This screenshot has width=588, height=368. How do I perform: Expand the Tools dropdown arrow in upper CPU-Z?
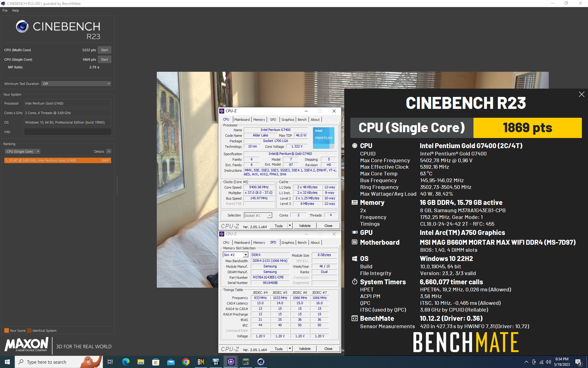[290, 226]
